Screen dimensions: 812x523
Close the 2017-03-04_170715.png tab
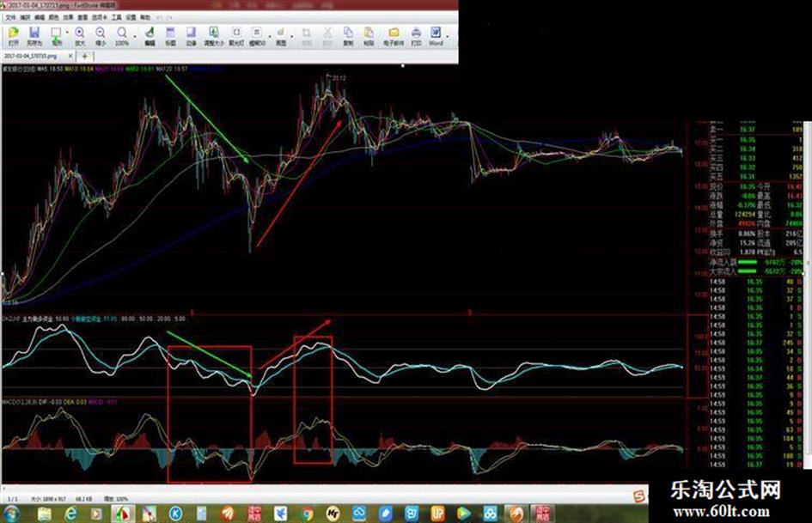70,56
